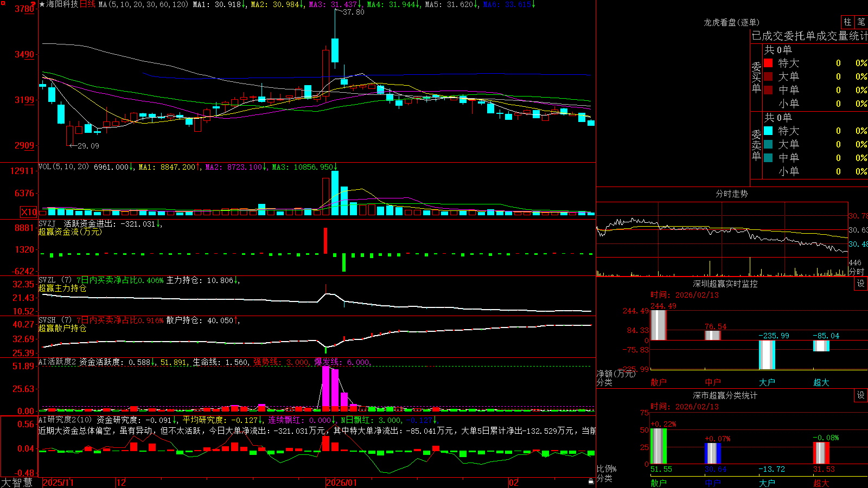
Task: Click the 强势线: 3.000 label
Action: pyautogui.click(x=281, y=362)
